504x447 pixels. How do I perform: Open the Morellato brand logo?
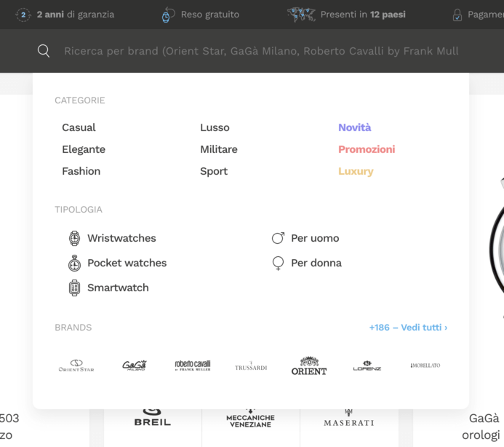tap(425, 365)
